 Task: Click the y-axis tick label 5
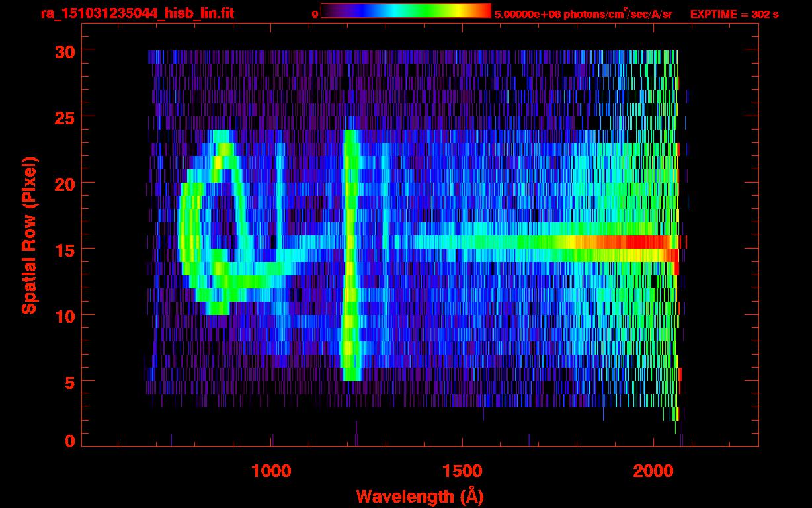[x=69, y=382]
